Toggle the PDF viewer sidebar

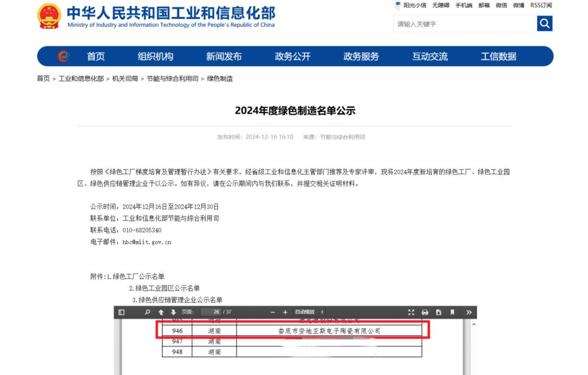click(x=121, y=312)
